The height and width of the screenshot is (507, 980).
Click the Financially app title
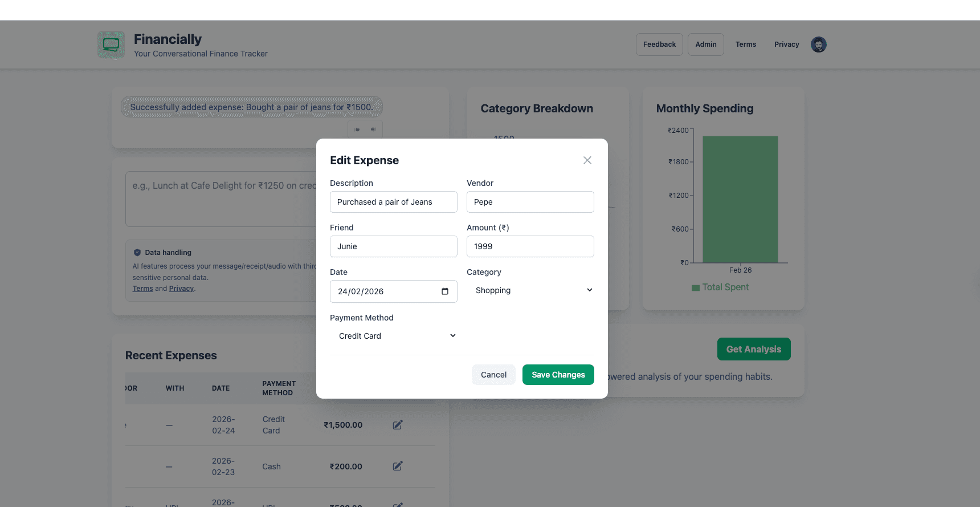[x=168, y=39]
